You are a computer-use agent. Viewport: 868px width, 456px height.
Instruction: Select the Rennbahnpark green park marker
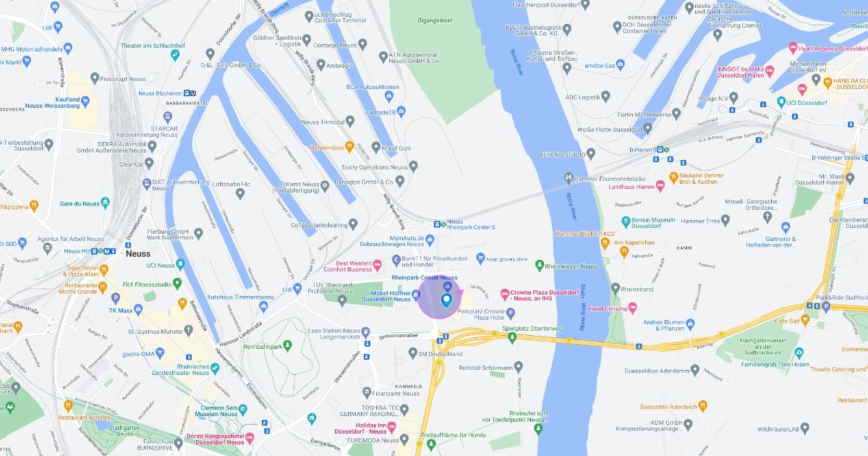[x=287, y=345]
